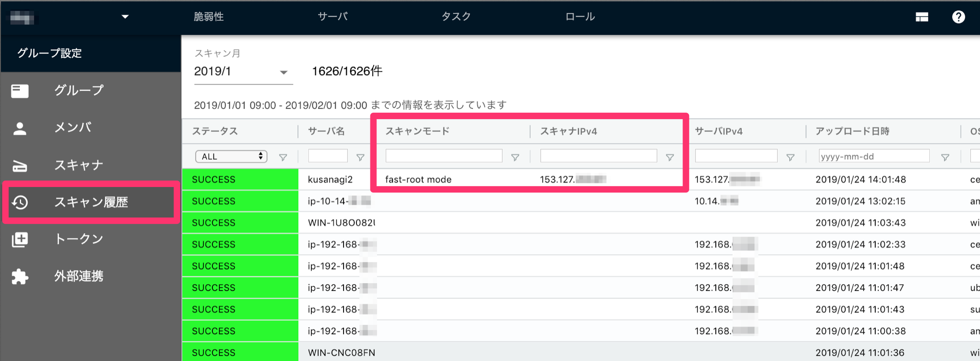Click upload time 2019/01/24 11:01:47
Viewport: 980px width, 361px height.
tap(860, 288)
